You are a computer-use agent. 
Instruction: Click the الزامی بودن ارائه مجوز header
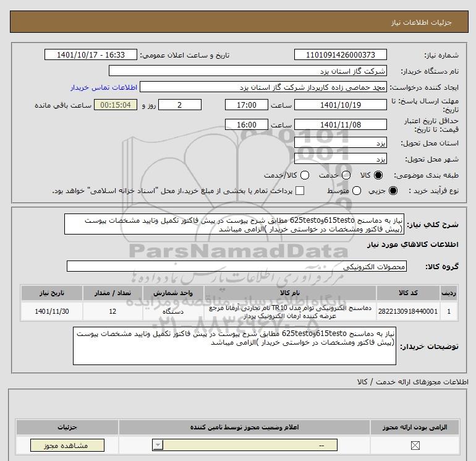point(415,427)
